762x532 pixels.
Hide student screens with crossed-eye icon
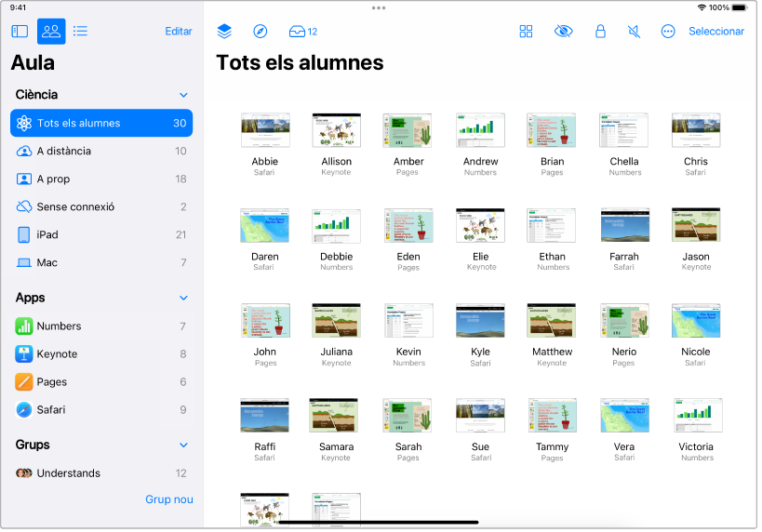click(563, 32)
